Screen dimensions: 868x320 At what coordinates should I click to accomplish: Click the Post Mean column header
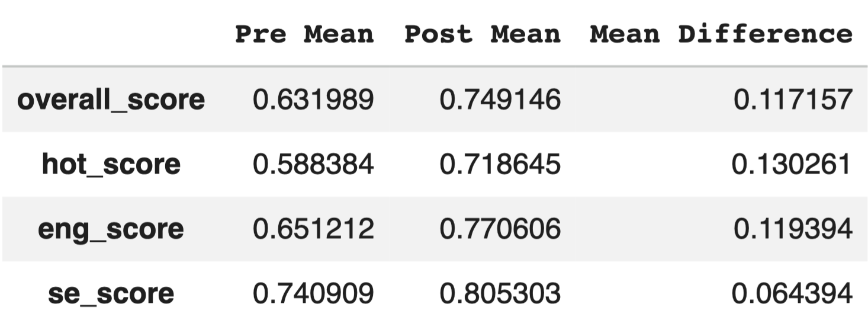pos(482,34)
